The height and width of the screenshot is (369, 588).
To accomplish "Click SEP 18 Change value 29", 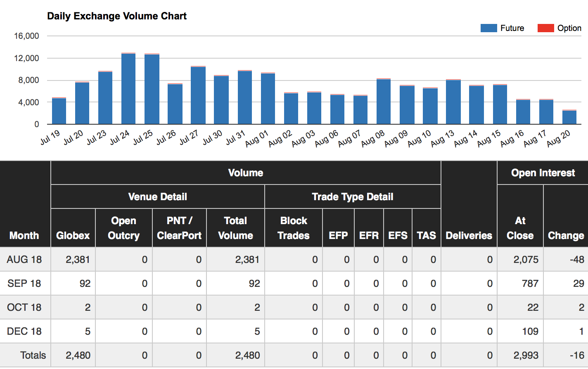I will 579,284.
